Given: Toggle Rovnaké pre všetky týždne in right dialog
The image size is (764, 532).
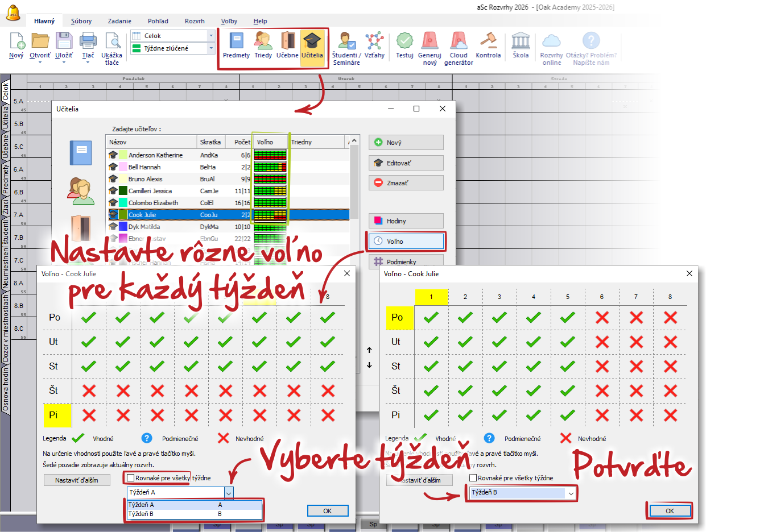Looking at the screenshot, I should 473,478.
